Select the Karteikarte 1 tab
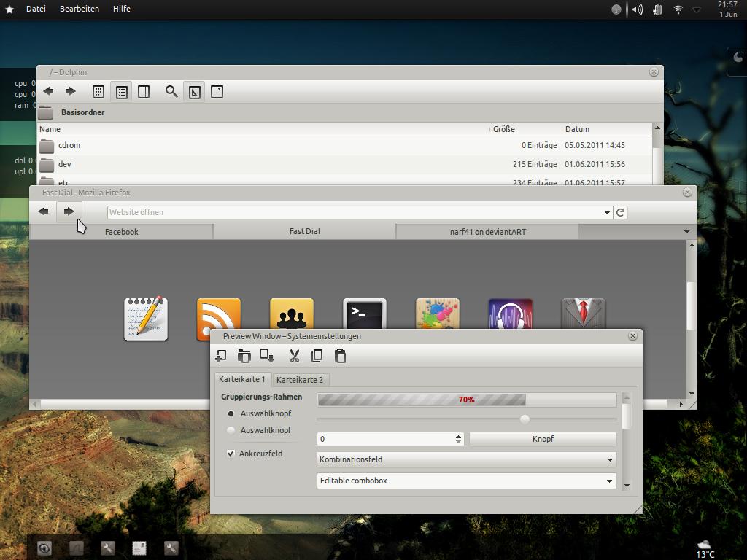747x560 pixels. click(242, 379)
